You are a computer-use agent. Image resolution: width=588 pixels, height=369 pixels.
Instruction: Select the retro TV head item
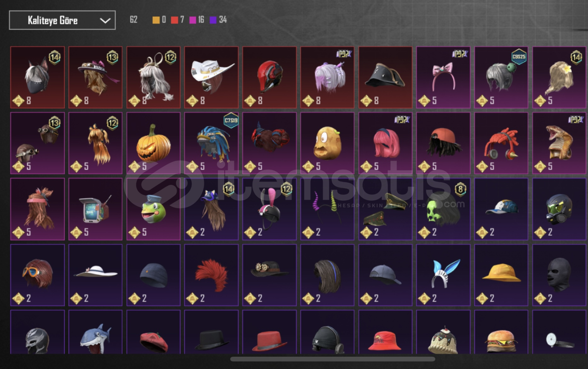click(x=95, y=209)
